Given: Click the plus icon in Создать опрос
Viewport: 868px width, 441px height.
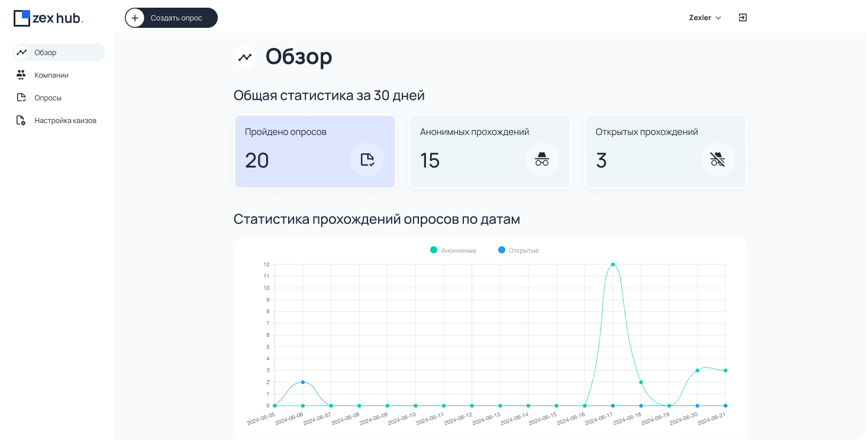Looking at the screenshot, I should click(135, 18).
